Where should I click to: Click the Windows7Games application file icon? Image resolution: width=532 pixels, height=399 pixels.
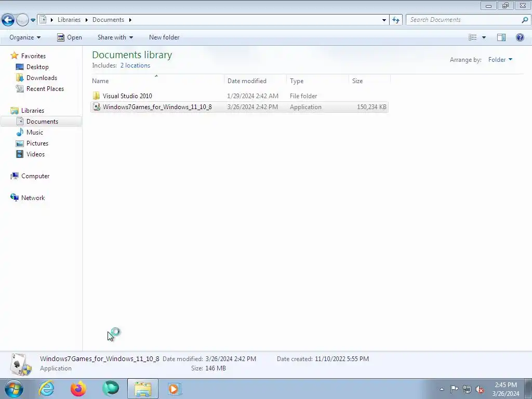pyautogui.click(x=97, y=107)
